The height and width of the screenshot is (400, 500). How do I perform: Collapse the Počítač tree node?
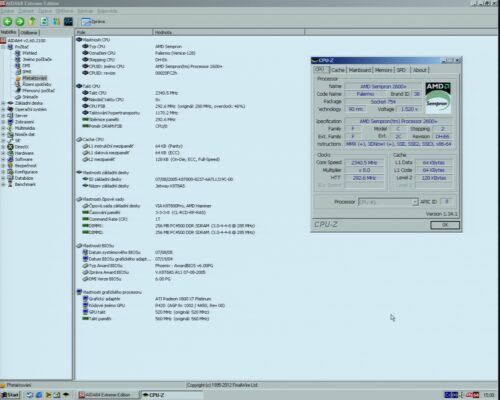[3, 47]
